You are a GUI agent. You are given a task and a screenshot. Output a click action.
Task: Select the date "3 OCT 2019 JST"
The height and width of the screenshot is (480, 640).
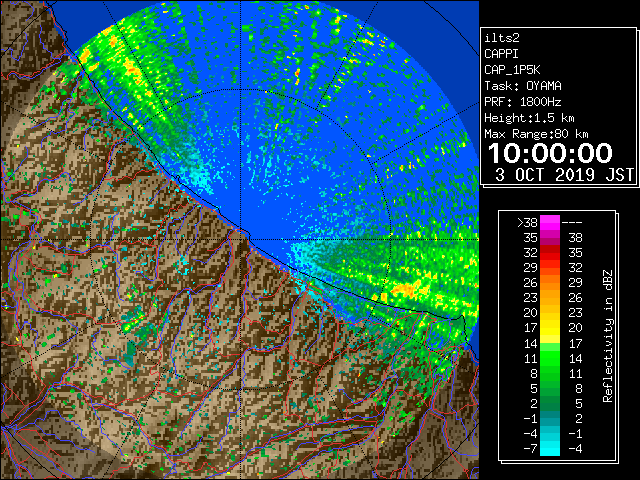click(564, 175)
